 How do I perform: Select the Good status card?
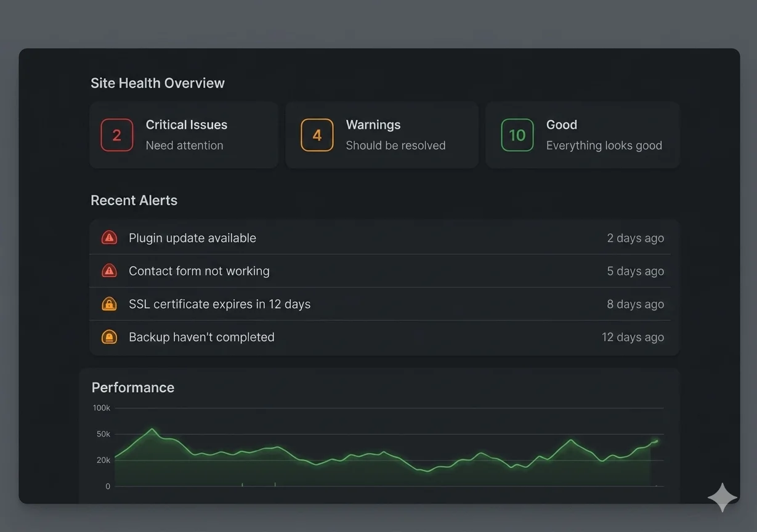pyautogui.click(x=583, y=135)
